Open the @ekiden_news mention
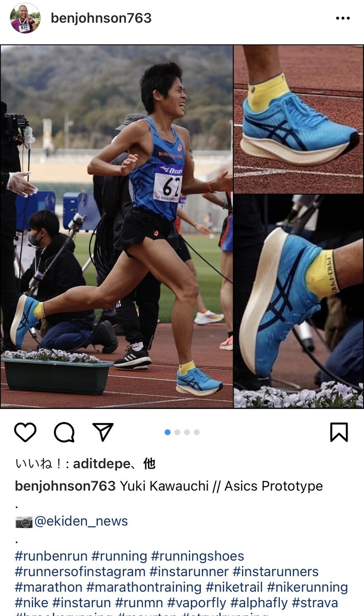 coord(81,521)
